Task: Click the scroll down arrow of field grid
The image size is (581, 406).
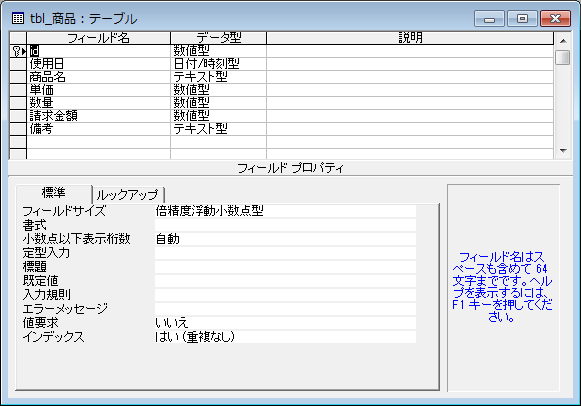Action: pos(563,151)
